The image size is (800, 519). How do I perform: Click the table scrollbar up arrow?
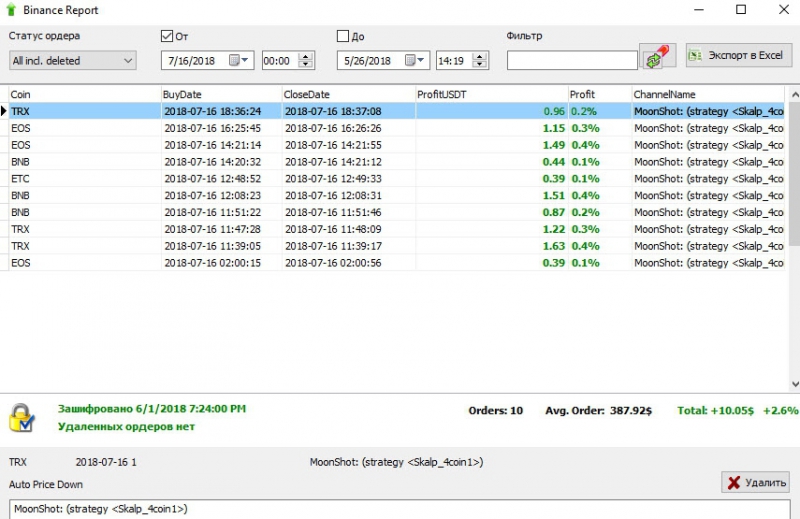794,94
